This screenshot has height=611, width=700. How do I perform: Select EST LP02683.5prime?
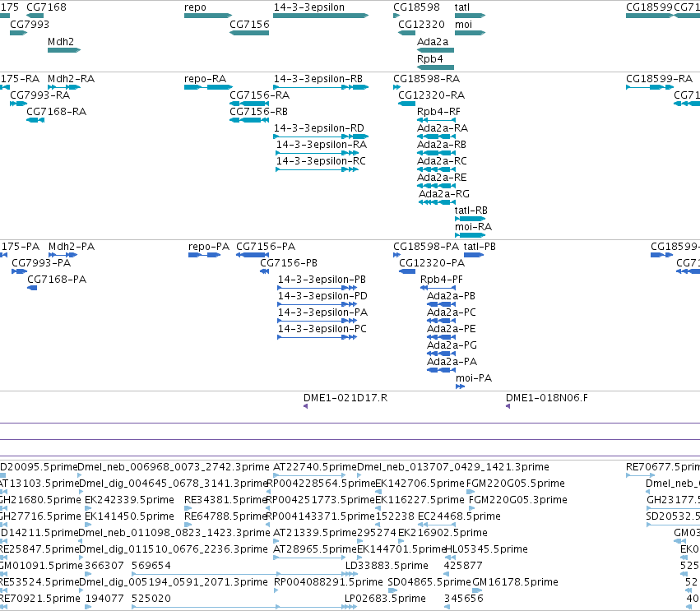tap(351, 607)
